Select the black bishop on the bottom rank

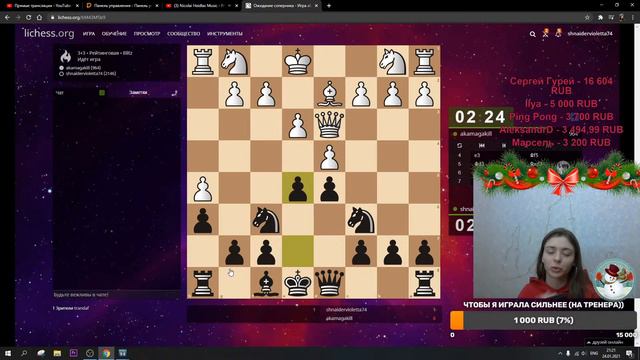(266, 283)
